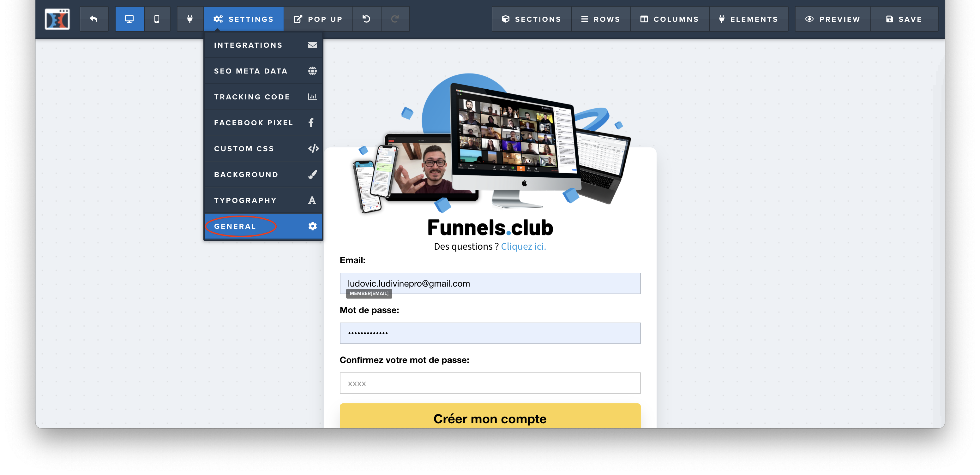Select Integrations from settings menu
The width and height of the screenshot is (980, 475).
[263, 45]
